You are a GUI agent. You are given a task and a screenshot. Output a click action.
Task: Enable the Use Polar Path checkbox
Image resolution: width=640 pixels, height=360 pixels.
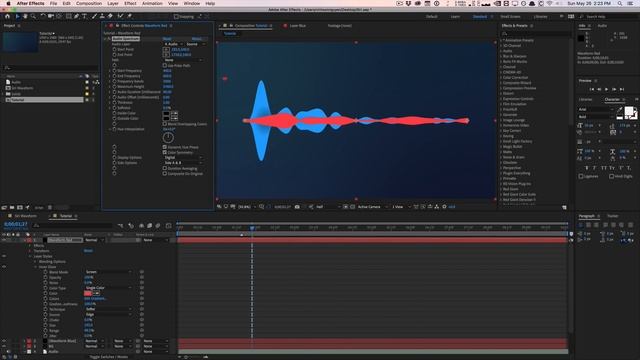click(x=165, y=65)
